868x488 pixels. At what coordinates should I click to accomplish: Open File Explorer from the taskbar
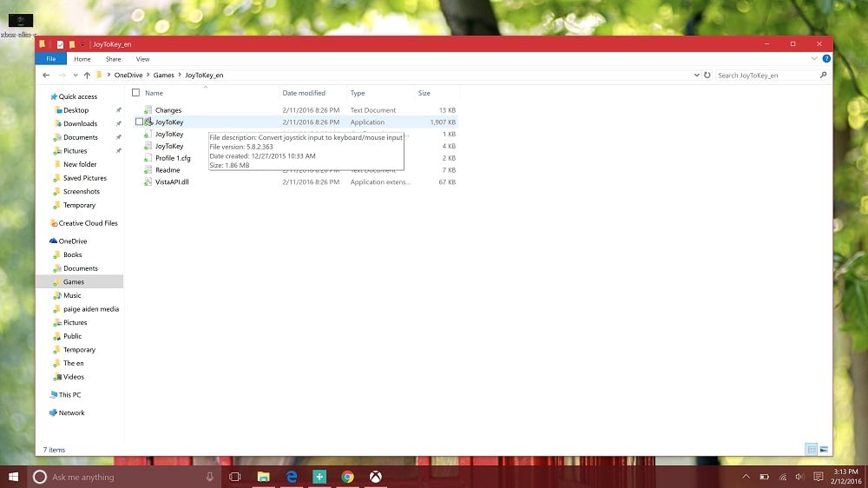264,477
